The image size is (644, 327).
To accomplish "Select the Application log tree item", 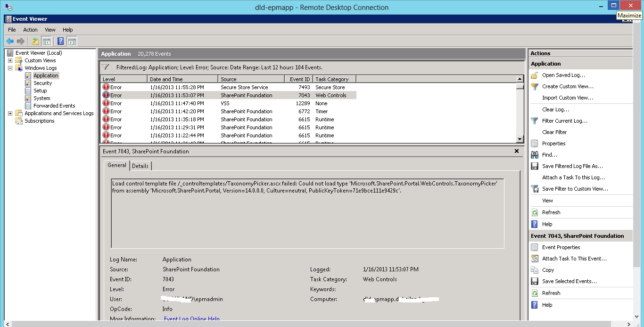I will click(46, 75).
